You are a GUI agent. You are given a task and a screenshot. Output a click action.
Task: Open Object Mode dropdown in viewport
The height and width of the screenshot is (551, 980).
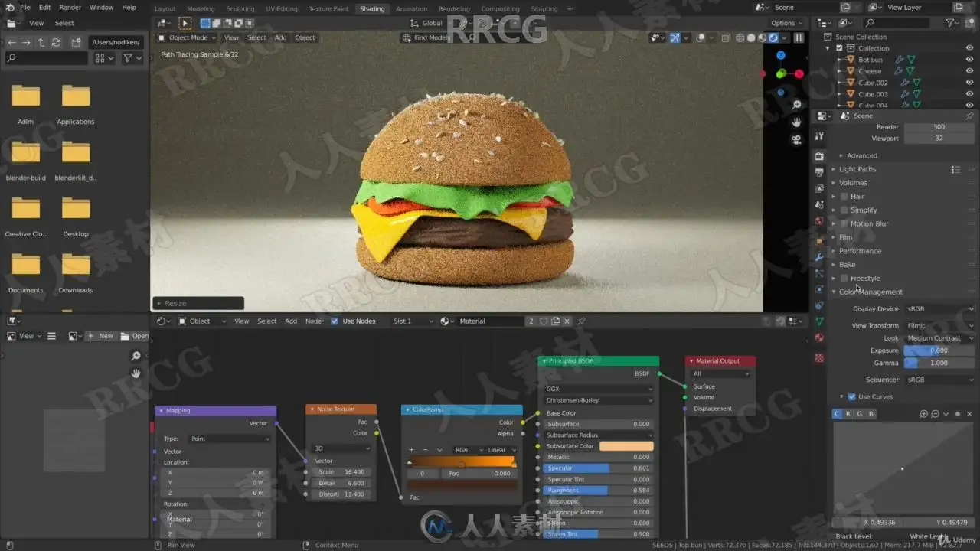click(x=188, y=37)
